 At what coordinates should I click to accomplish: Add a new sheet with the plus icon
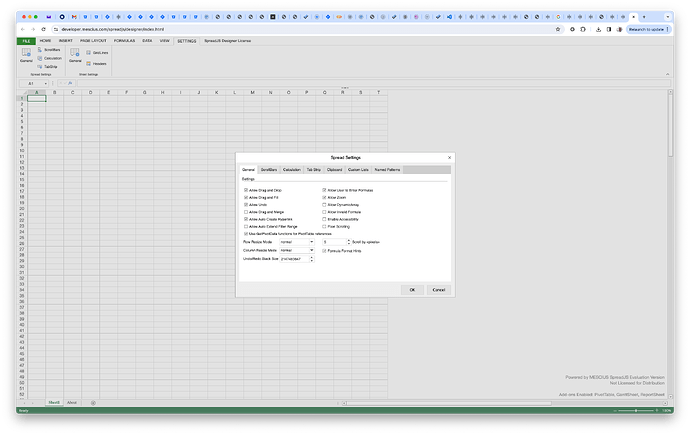point(93,403)
